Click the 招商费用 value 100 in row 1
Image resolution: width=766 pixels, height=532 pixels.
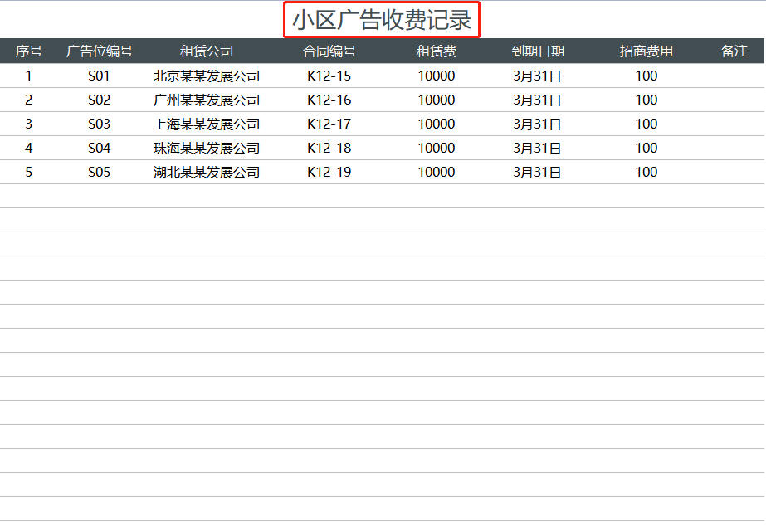coord(646,76)
